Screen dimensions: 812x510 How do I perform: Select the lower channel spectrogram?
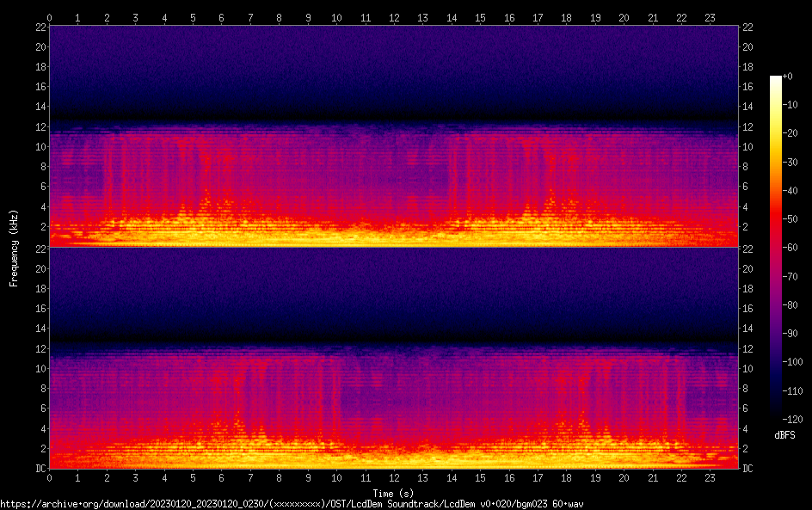pos(394,358)
